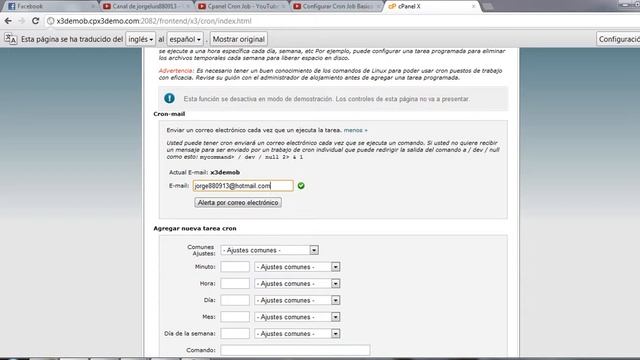Image resolution: width=640 pixels, height=360 pixels.
Task: Open the inglés source language dropdown
Action: pyautogui.click(x=140, y=39)
